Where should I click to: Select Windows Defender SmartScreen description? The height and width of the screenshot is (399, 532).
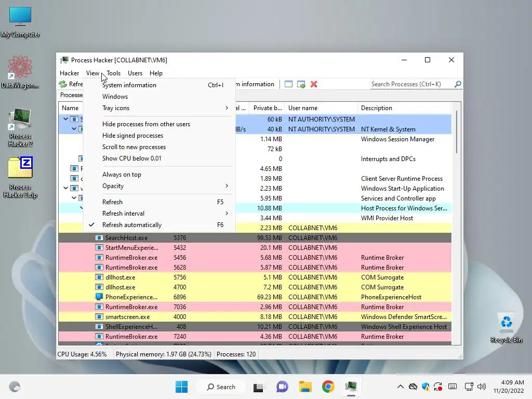(404, 316)
